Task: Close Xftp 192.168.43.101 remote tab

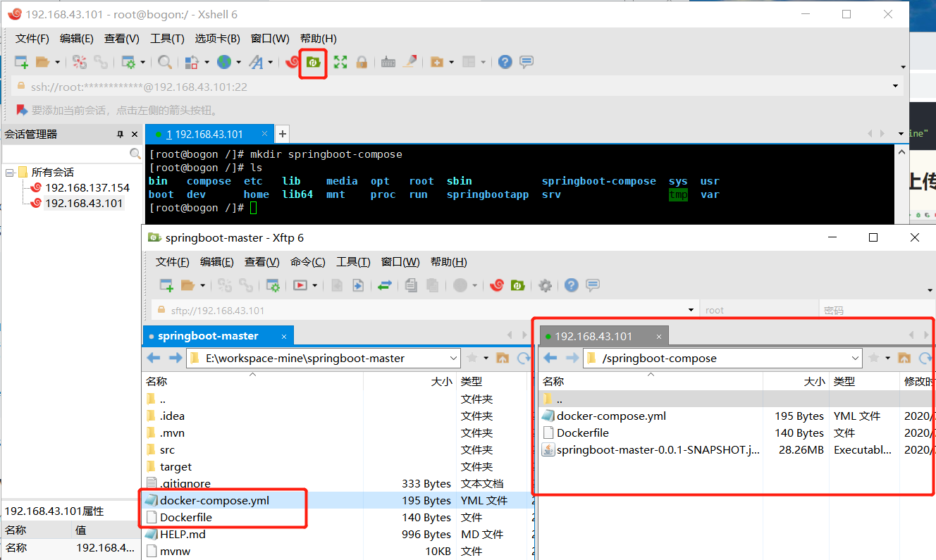Action: (x=659, y=336)
